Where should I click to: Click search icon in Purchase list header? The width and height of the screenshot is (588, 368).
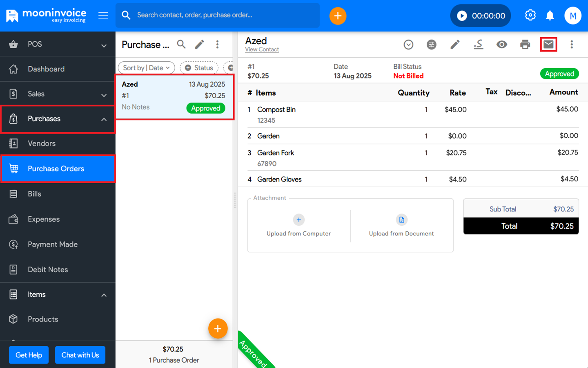(x=181, y=44)
